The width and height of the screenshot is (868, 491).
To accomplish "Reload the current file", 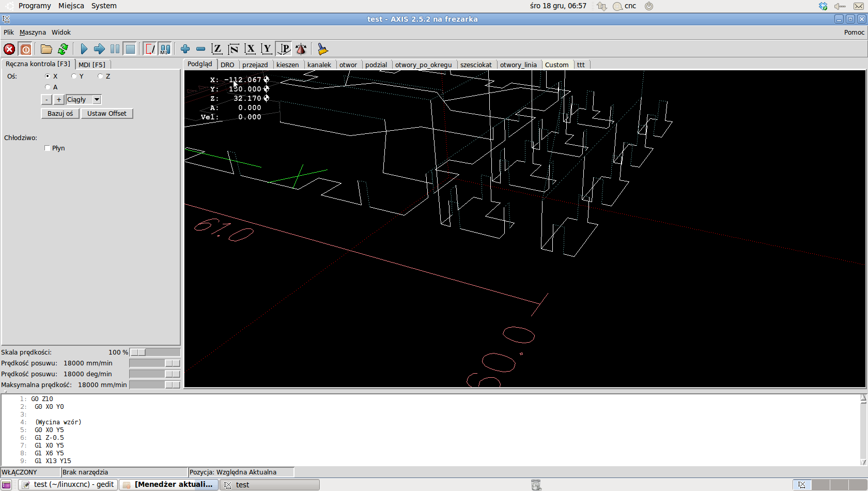I will 63,49.
